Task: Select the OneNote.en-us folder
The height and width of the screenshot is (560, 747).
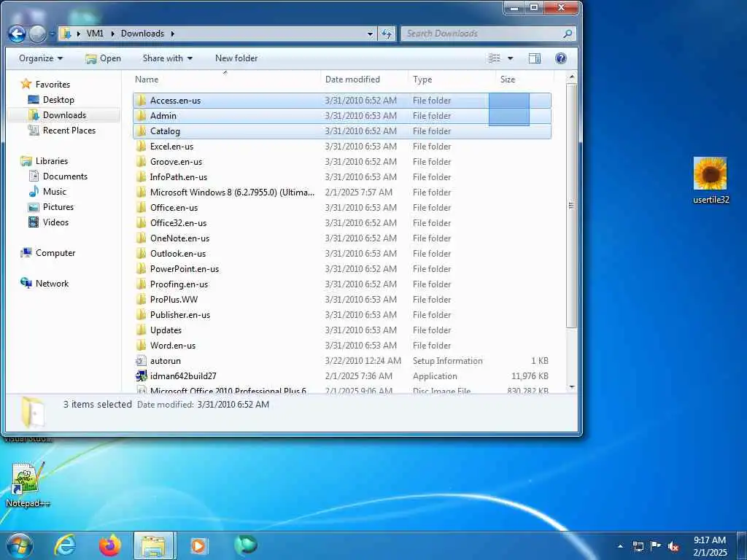Action: coord(342,238)
